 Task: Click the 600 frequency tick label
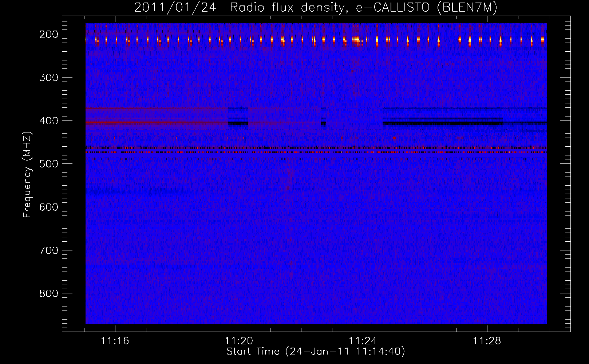[48, 207]
